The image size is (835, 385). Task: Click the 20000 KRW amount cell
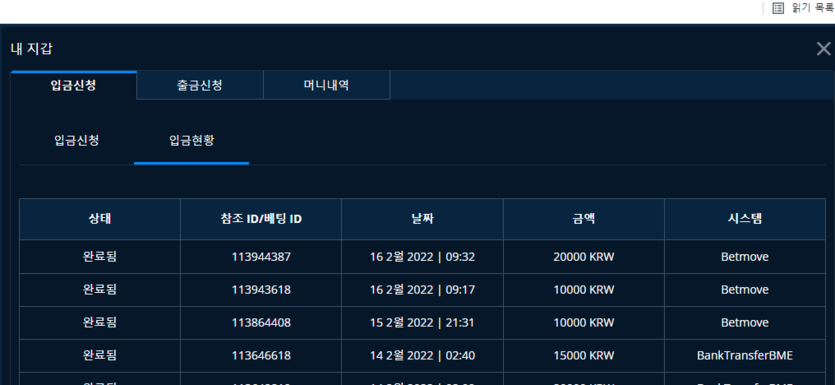pos(584,257)
